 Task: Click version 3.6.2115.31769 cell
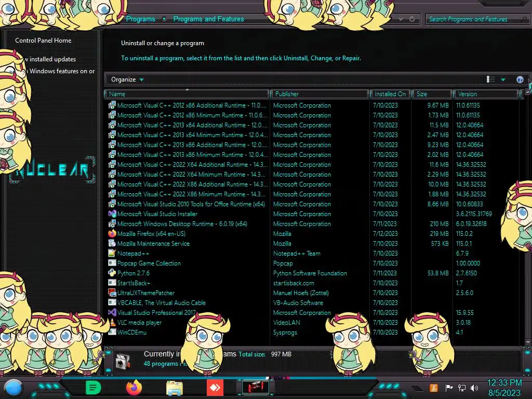click(x=474, y=214)
